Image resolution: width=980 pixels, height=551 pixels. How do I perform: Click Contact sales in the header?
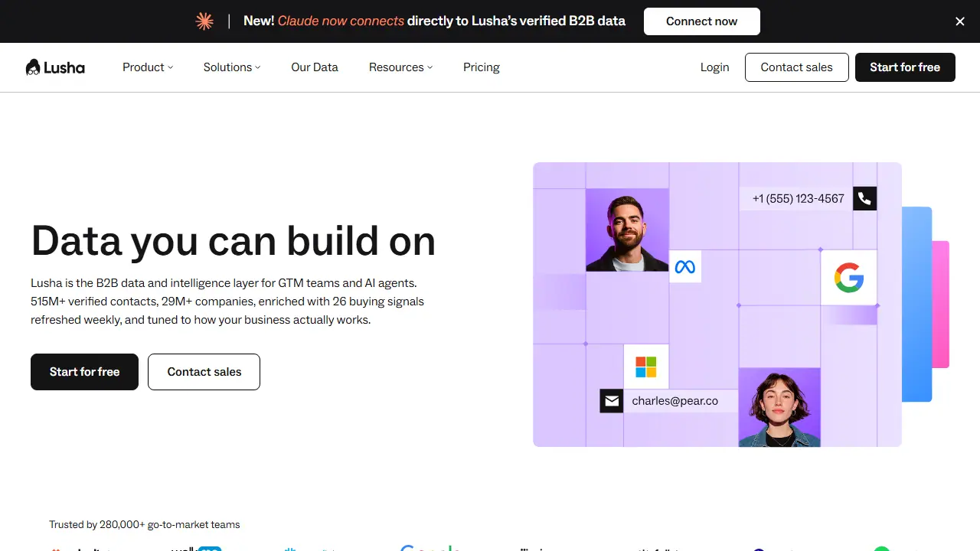tap(797, 67)
